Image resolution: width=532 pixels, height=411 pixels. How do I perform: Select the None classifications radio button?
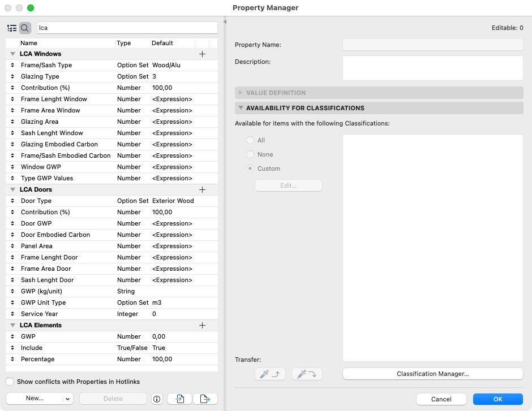tap(250, 154)
